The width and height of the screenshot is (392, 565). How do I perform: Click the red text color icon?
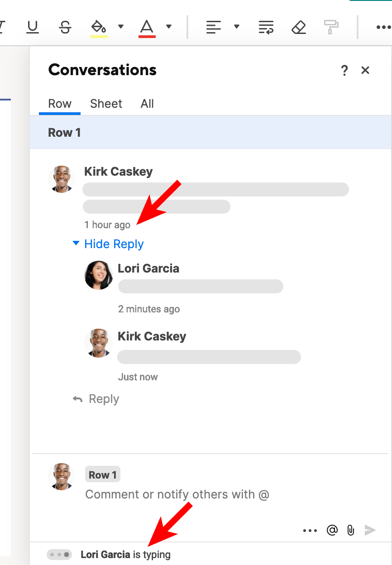[x=147, y=27]
